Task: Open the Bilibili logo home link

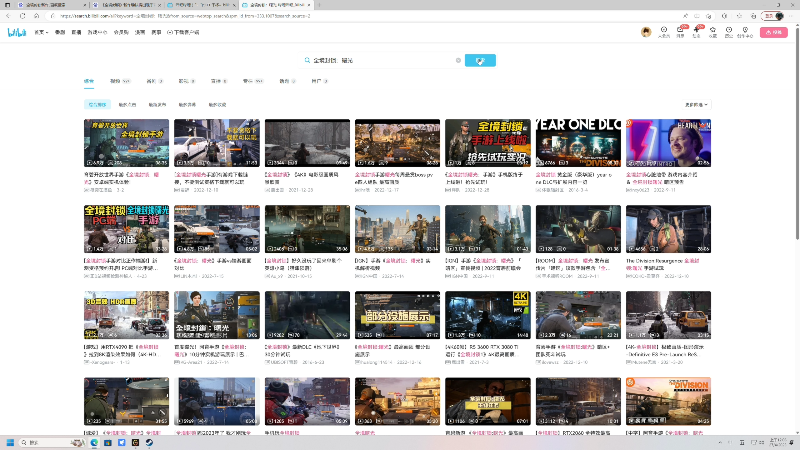Action: click(17, 32)
